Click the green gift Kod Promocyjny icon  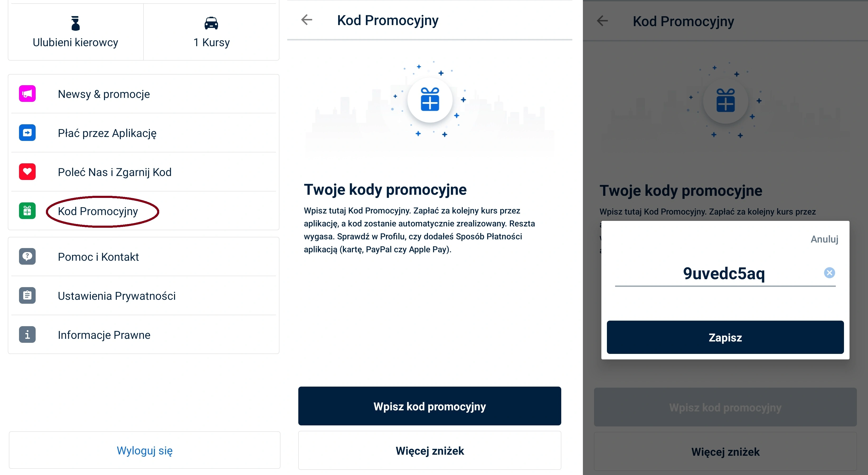[x=27, y=211]
